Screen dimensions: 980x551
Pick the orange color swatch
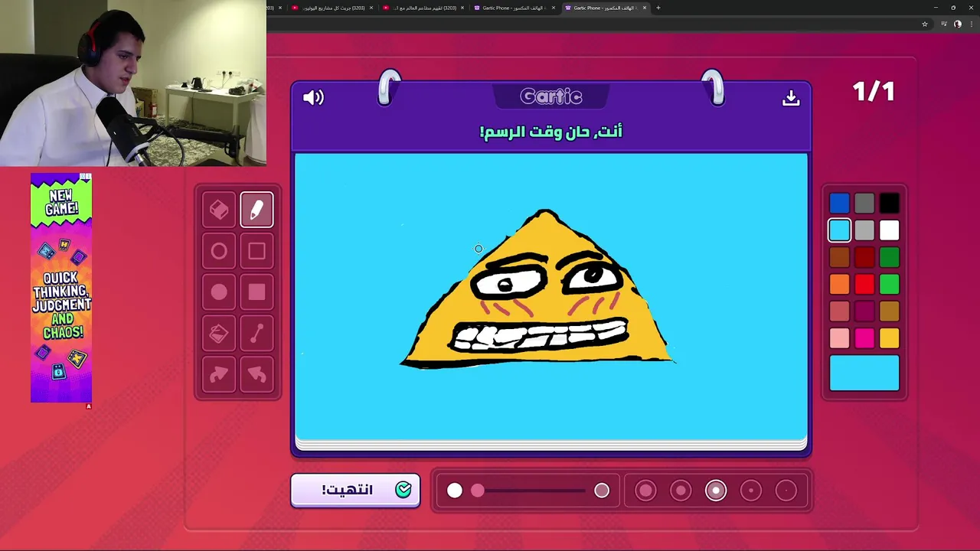(x=839, y=284)
